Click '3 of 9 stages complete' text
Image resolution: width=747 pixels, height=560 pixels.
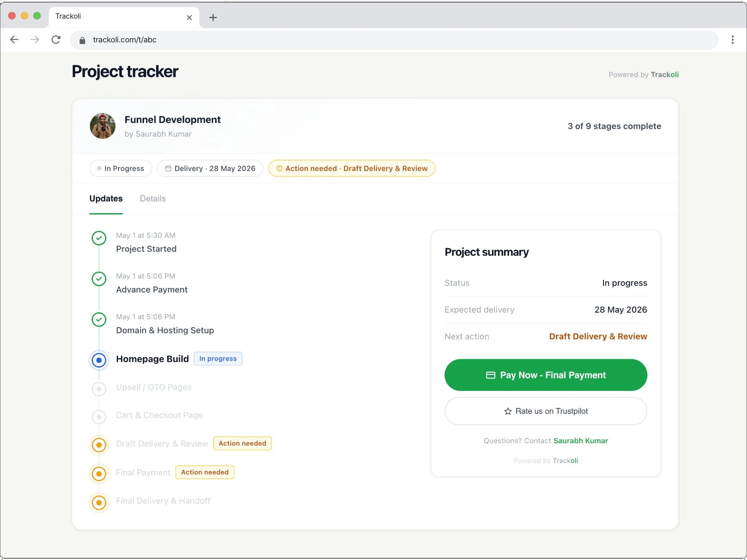pyautogui.click(x=614, y=126)
